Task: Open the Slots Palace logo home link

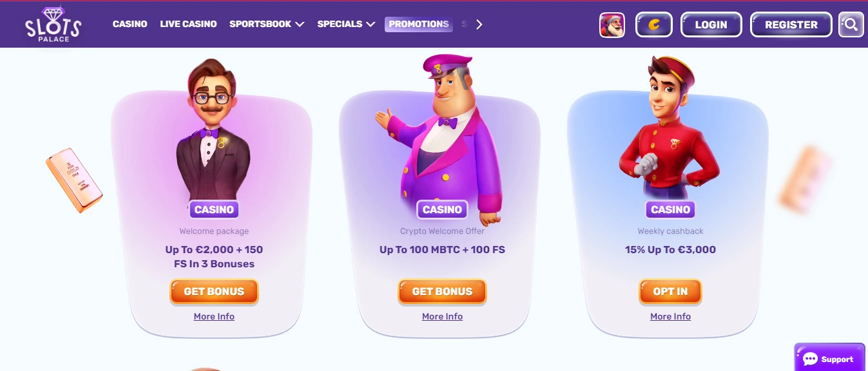Action: tap(53, 24)
